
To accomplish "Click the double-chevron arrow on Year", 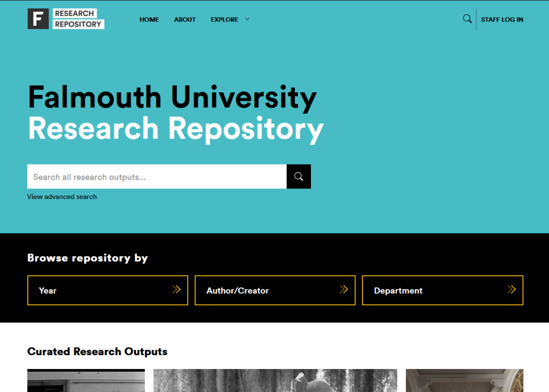I will click(x=176, y=290).
